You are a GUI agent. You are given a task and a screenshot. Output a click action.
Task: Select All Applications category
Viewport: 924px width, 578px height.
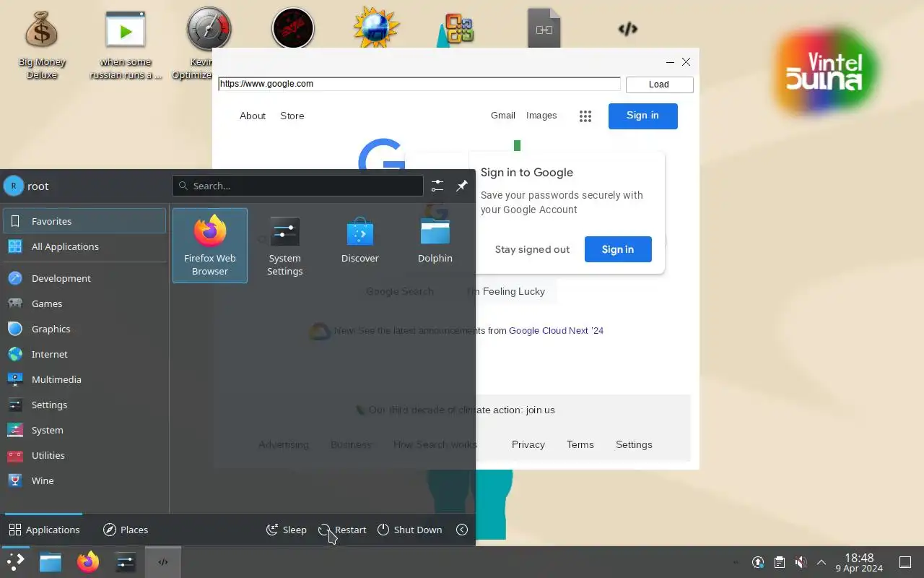[x=84, y=246]
